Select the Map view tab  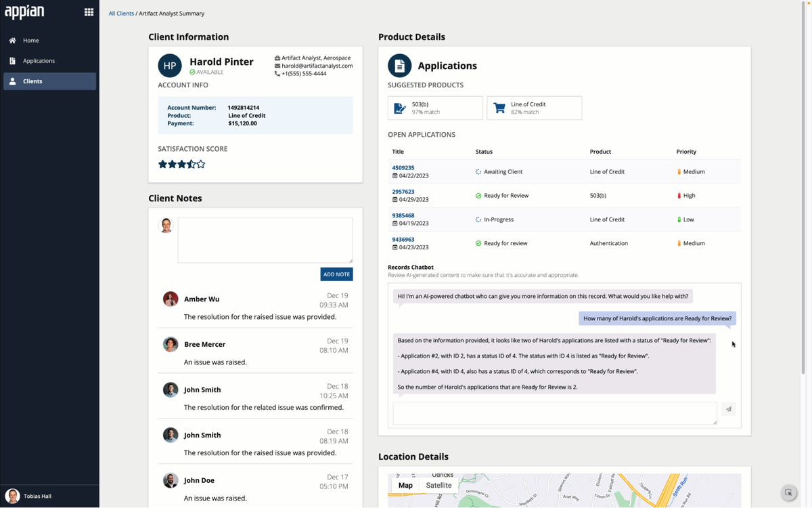coord(405,485)
